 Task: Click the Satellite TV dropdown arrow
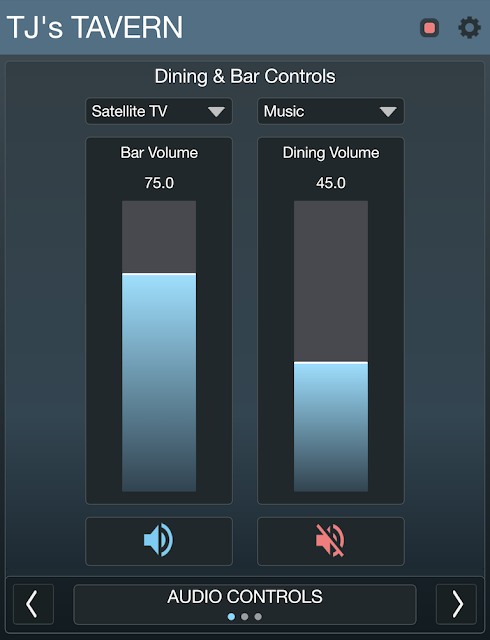tap(216, 111)
